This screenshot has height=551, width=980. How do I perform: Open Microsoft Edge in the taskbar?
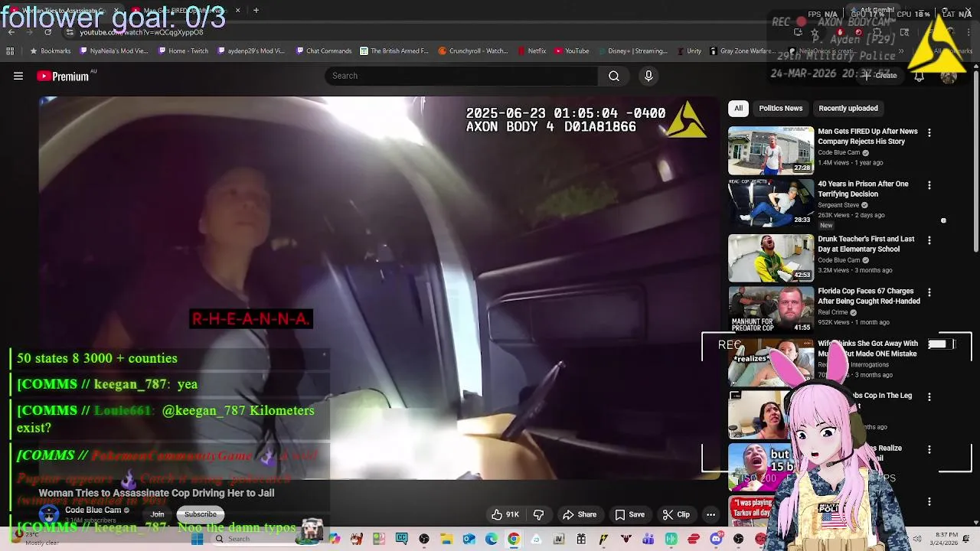492,539
